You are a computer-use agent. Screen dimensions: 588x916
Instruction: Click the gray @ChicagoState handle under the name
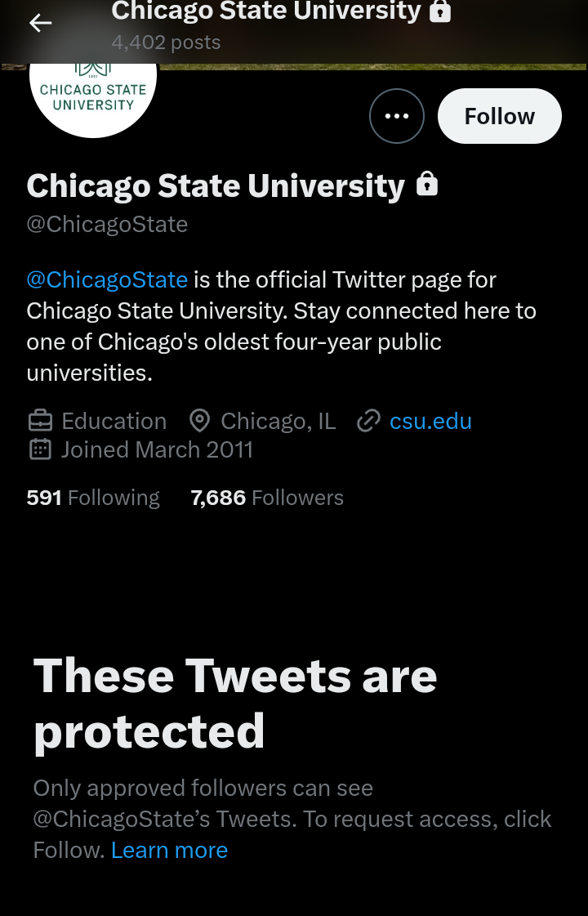107,224
